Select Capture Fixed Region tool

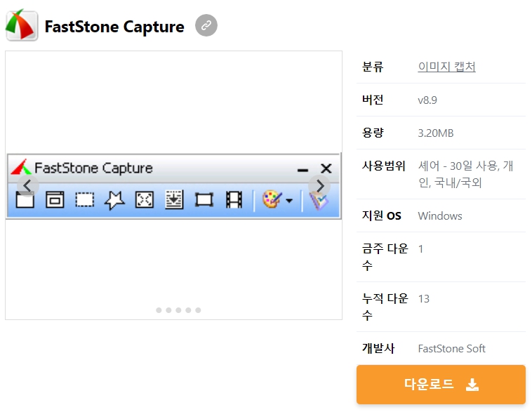204,199
